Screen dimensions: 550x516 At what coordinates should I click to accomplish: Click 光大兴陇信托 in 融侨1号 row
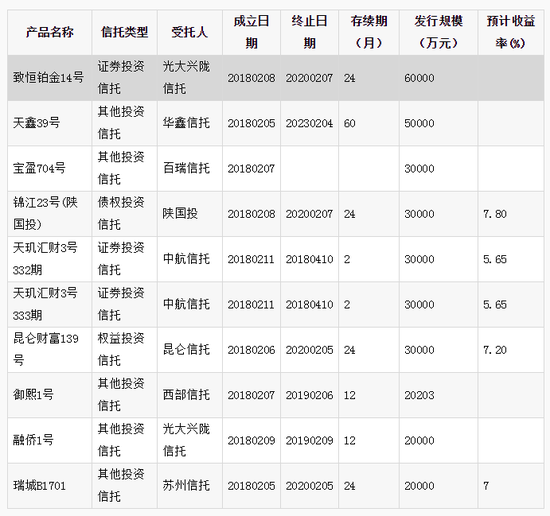[x=186, y=440]
